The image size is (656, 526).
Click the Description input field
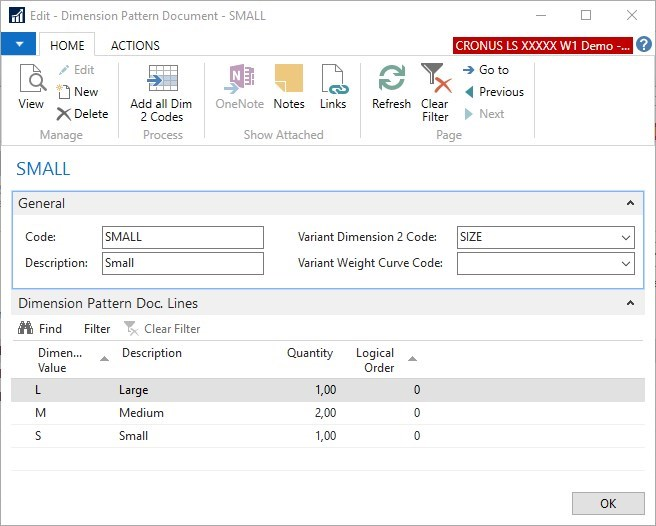[x=183, y=263]
